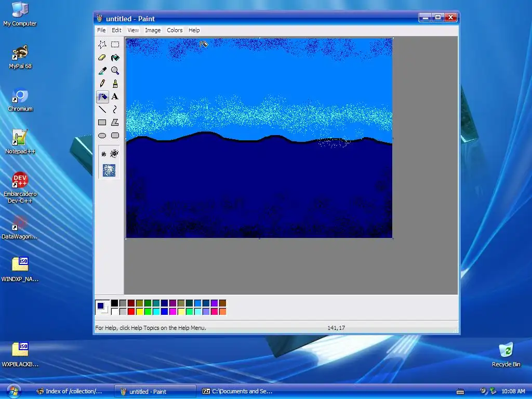Select the Brush tool
This screenshot has height=399, width=532.
pos(115,84)
